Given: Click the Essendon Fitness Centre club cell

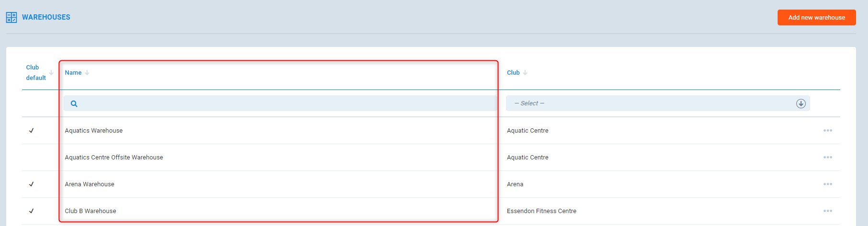Looking at the screenshot, I should pyautogui.click(x=541, y=211).
